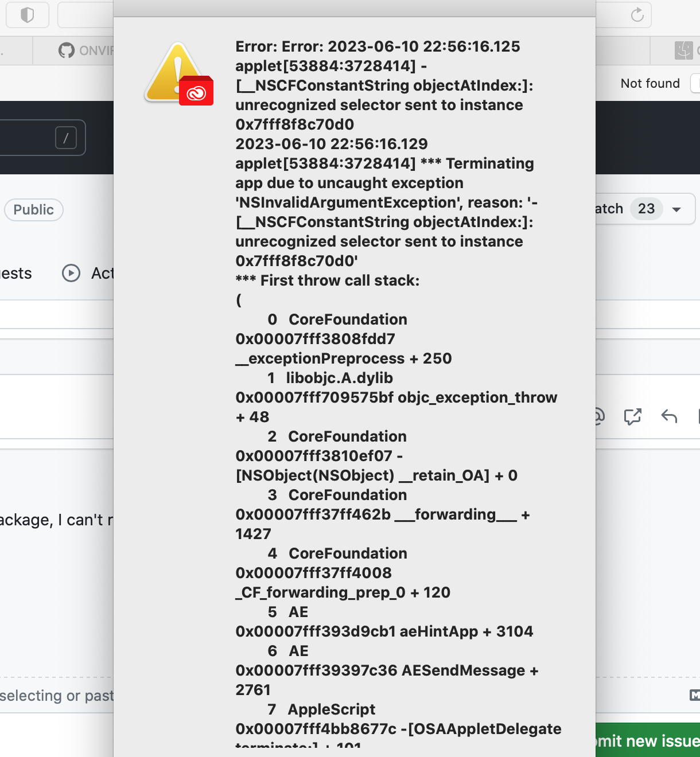Open the comment permalink icon
Viewport: 700px width, 757px height.
click(x=633, y=417)
